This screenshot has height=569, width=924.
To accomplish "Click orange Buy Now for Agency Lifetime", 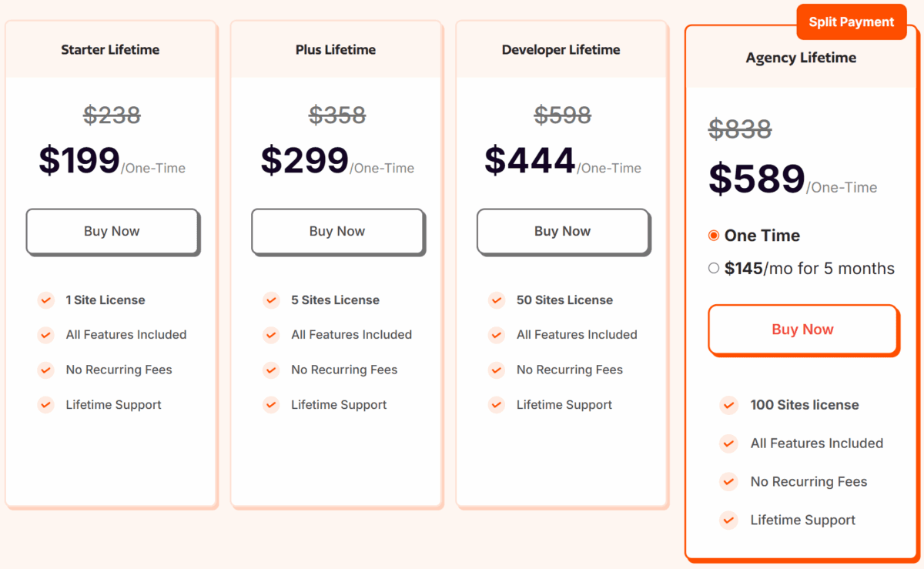I will click(803, 330).
